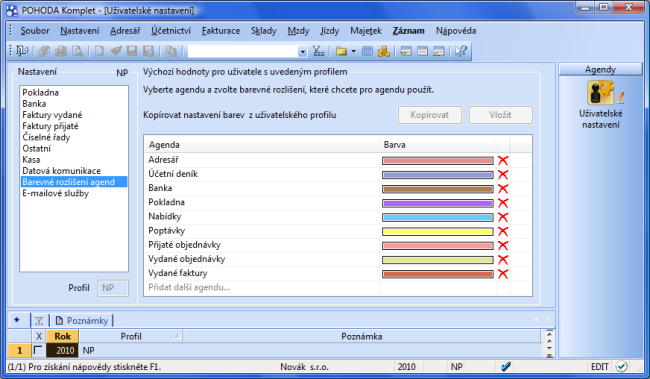The height and width of the screenshot is (379, 650).
Task: Click the context help arrow-question icon
Action: [461, 51]
